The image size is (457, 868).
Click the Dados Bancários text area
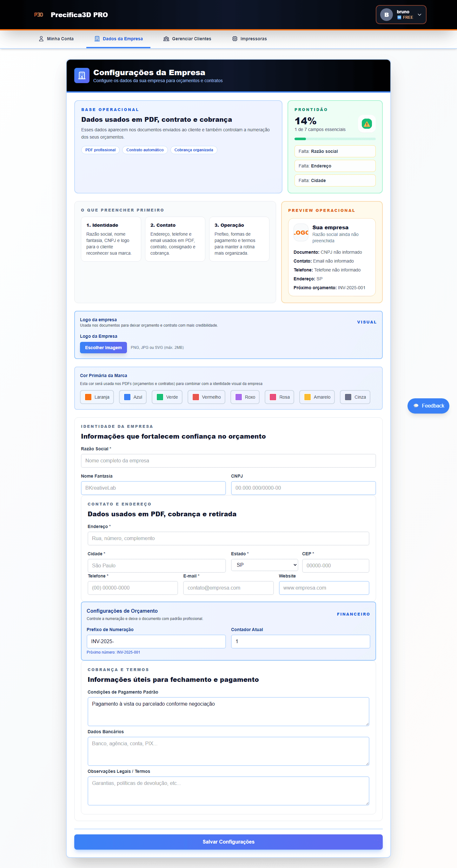click(x=228, y=751)
